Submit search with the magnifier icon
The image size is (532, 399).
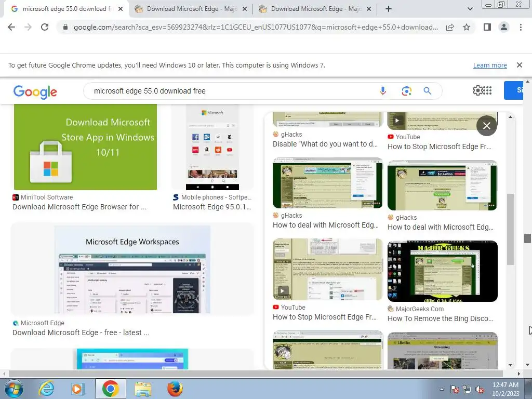point(427,91)
